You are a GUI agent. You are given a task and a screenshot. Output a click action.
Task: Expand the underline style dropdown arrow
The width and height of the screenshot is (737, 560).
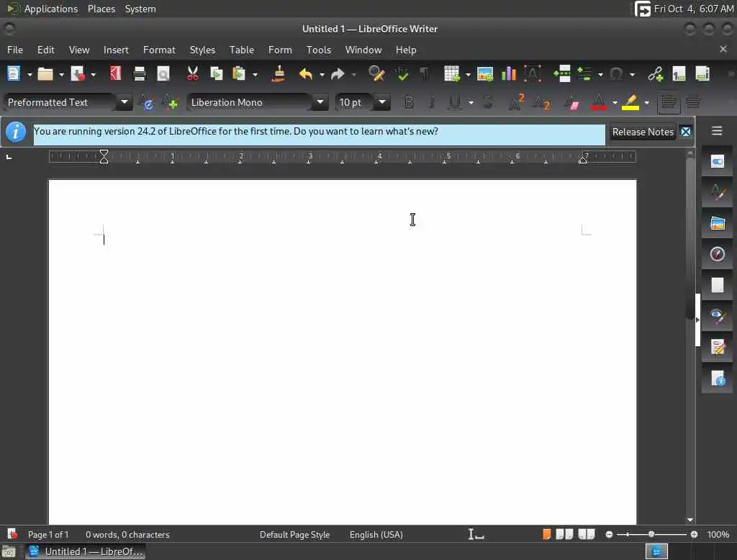tap(471, 102)
